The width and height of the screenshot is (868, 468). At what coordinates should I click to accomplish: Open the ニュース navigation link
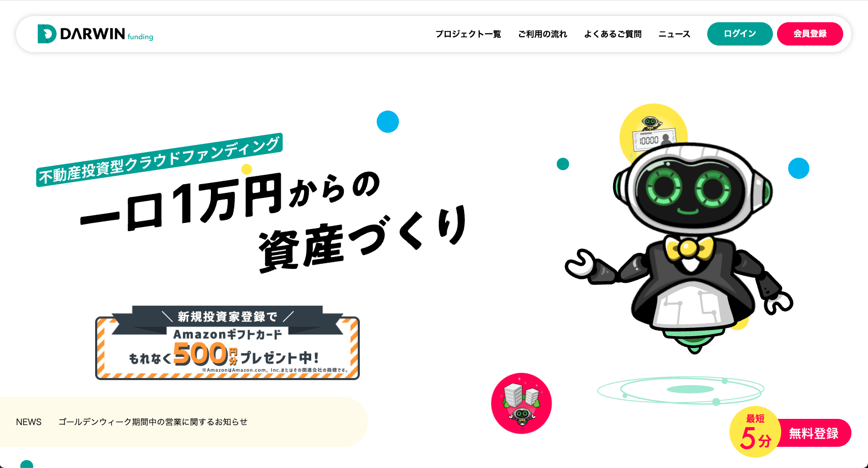click(x=674, y=34)
